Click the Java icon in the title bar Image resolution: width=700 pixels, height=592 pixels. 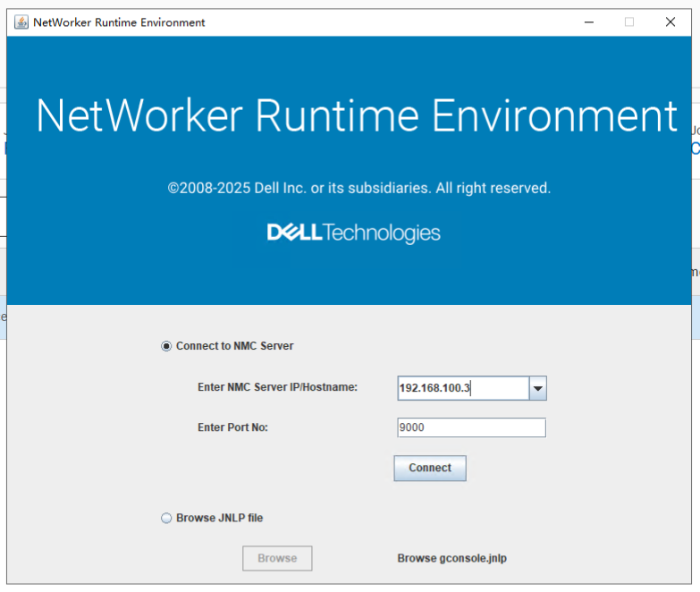(21, 21)
